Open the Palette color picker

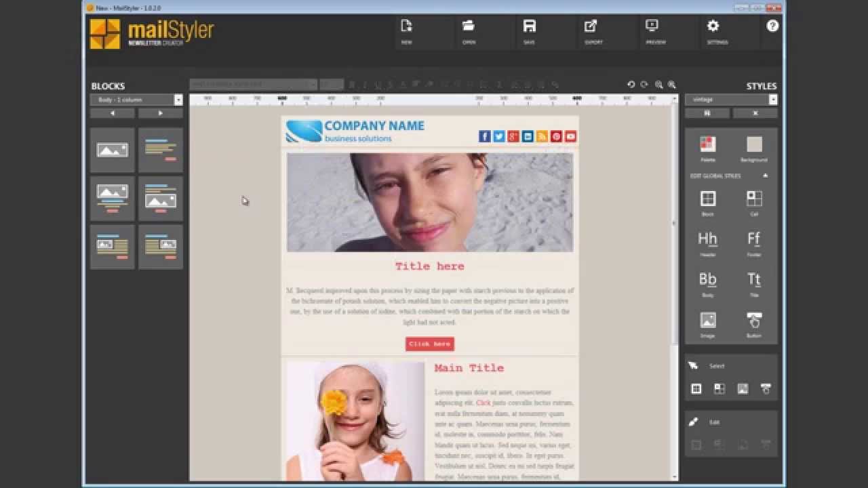[707, 144]
